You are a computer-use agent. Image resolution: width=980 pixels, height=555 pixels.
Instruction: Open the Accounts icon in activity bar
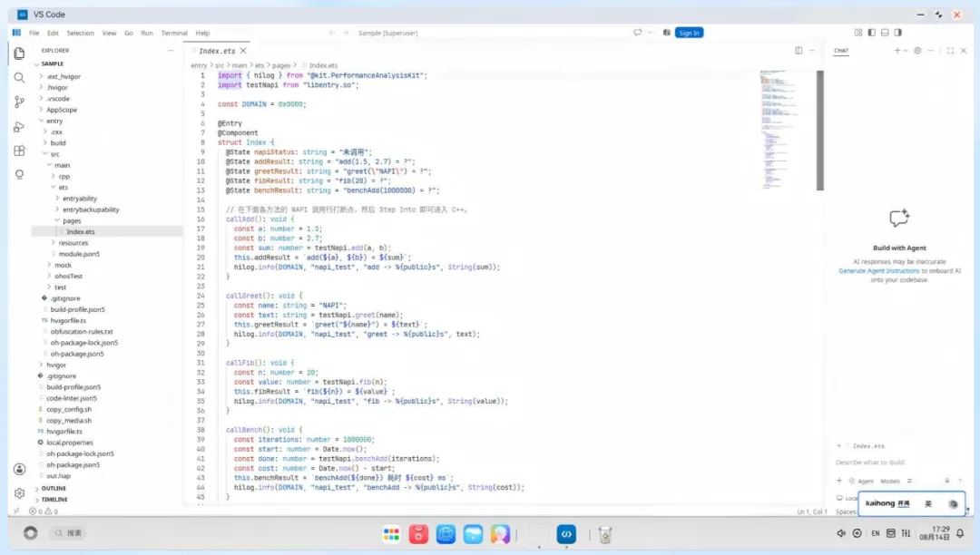pyautogui.click(x=19, y=469)
